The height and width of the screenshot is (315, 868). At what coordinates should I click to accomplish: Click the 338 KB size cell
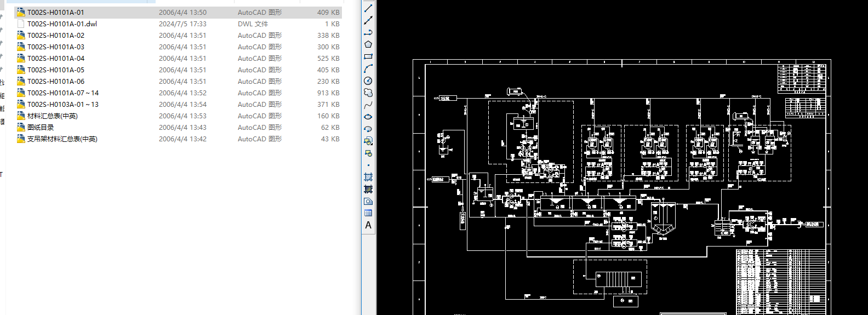(x=328, y=35)
